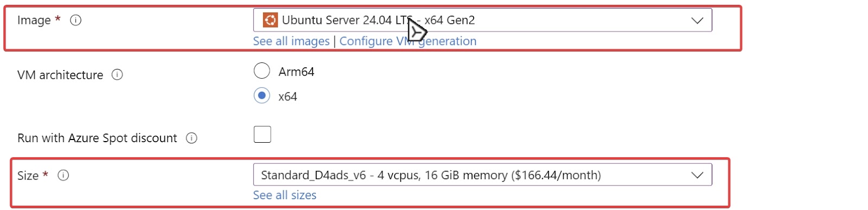Click the x64 option label text
868x210 pixels.
[x=288, y=97]
